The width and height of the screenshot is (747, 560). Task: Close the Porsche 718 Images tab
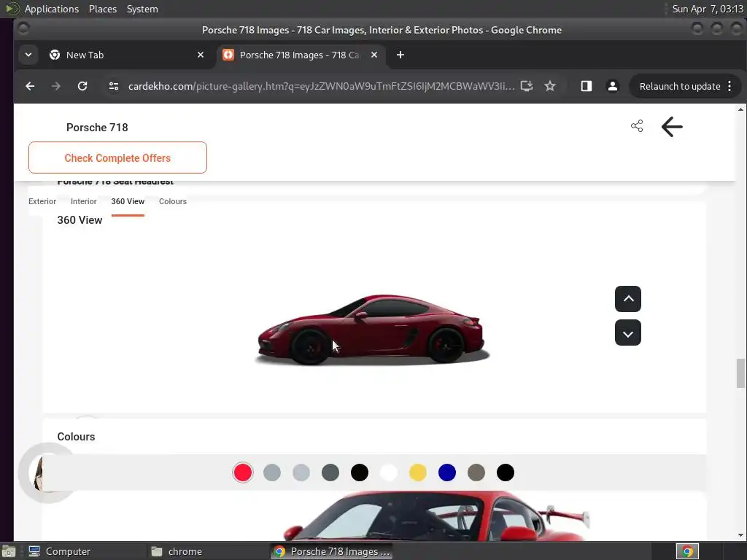click(x=374, y=55)
